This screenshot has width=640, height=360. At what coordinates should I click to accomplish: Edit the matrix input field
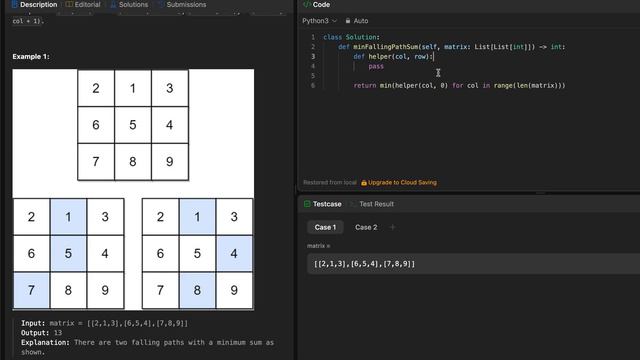coord(473,264)
